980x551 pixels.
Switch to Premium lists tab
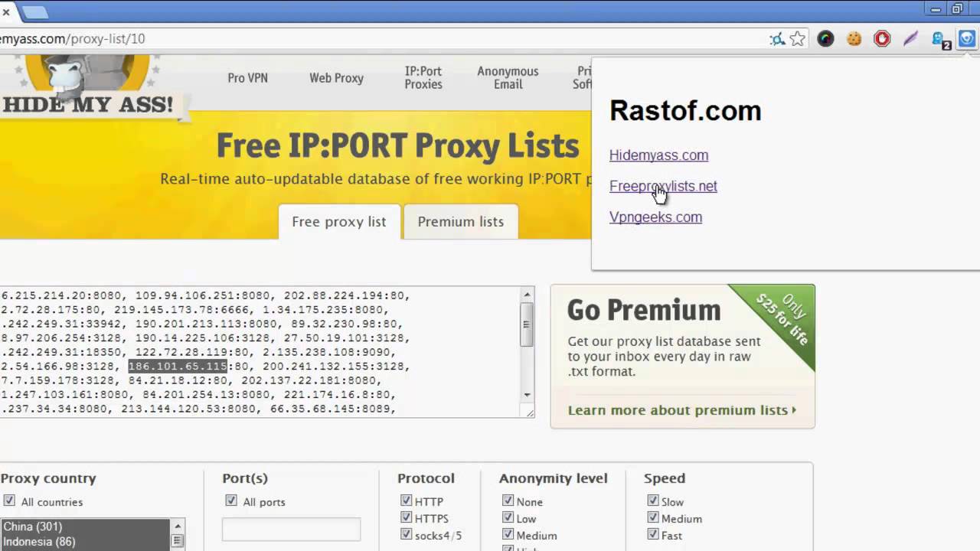[x=461, y=222]
